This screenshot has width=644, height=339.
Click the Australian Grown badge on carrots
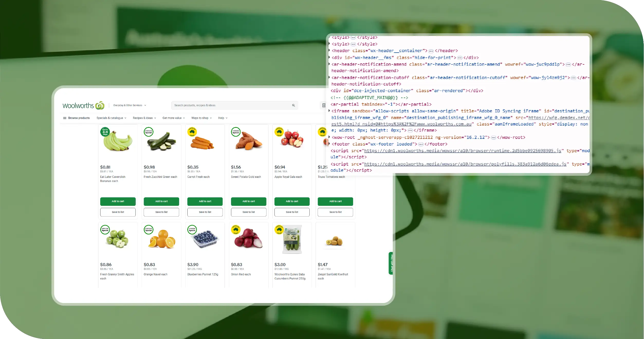192,132
